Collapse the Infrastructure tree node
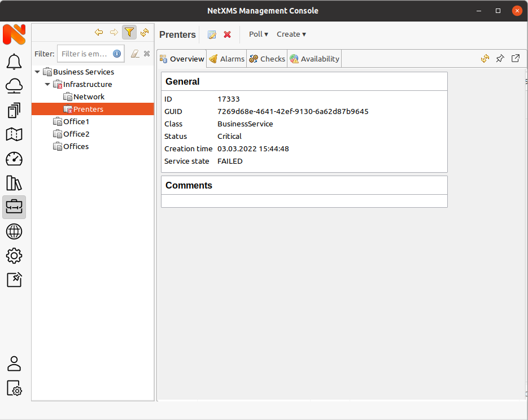528x420 pixels. (47, 84)
